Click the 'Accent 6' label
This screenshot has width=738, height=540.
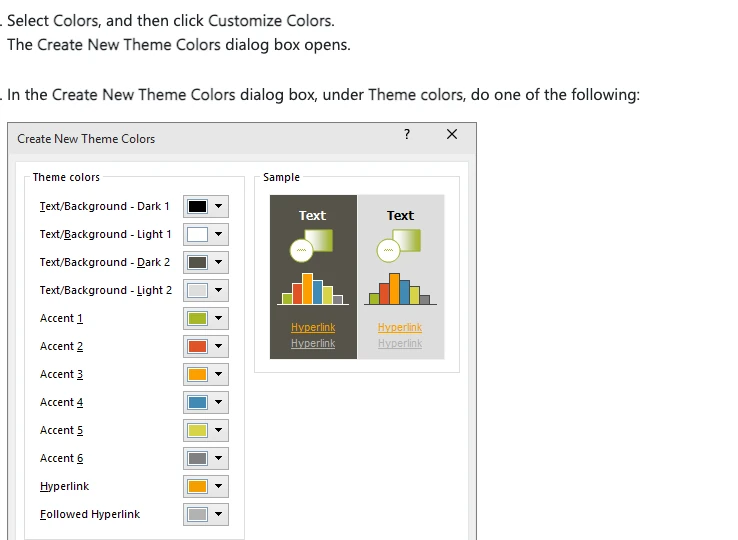[61, 458]
